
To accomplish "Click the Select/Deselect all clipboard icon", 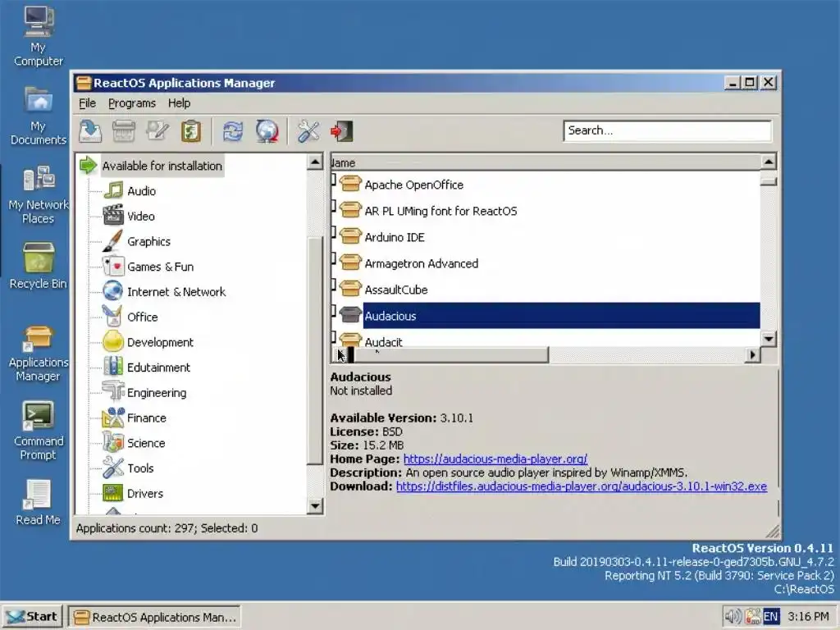I will tap(190, 131).
